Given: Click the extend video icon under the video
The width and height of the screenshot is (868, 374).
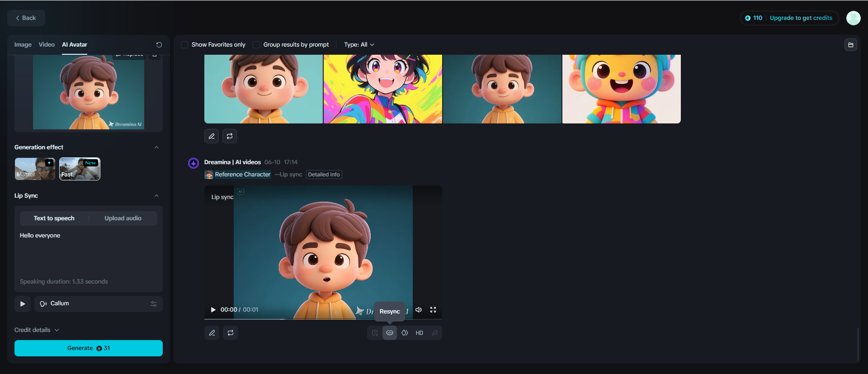Looking at the screenshot, I should tap(375, 333).
